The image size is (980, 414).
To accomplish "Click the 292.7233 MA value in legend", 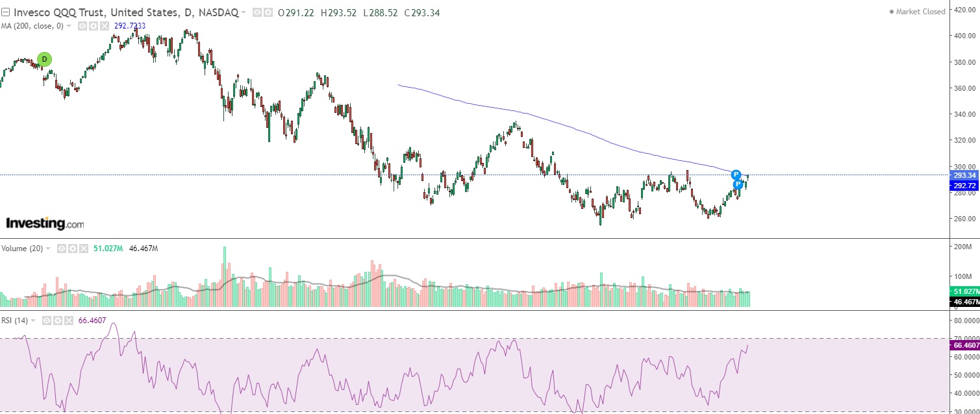I will click(x=130, y=26).
